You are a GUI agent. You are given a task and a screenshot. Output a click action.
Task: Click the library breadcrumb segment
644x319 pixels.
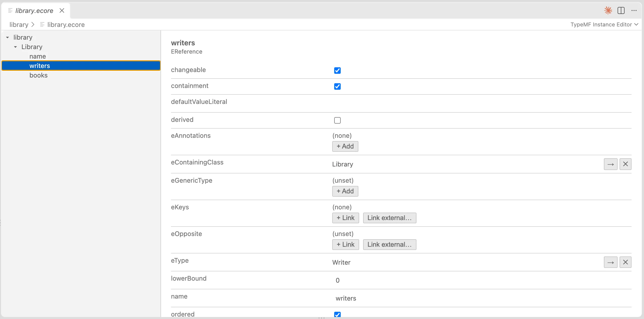[19, 24]
